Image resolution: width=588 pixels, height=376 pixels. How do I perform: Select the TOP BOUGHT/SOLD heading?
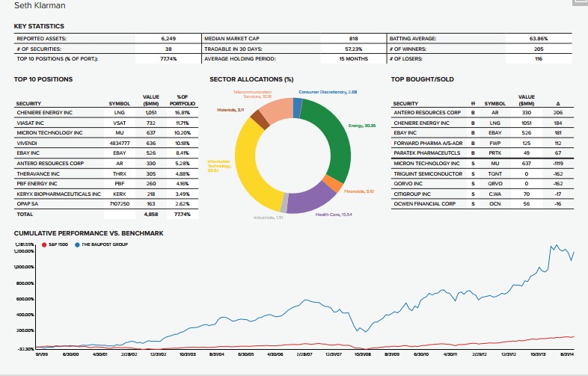coord(422,79)
